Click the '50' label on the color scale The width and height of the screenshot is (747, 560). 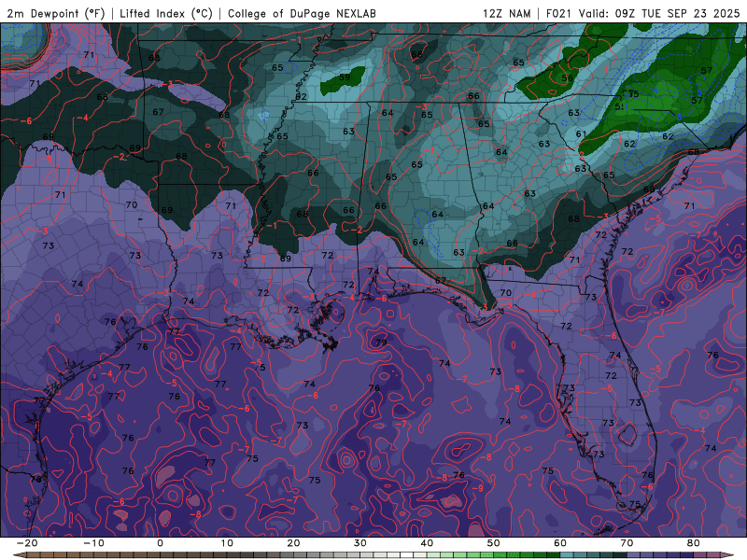[x=494, y=543]
